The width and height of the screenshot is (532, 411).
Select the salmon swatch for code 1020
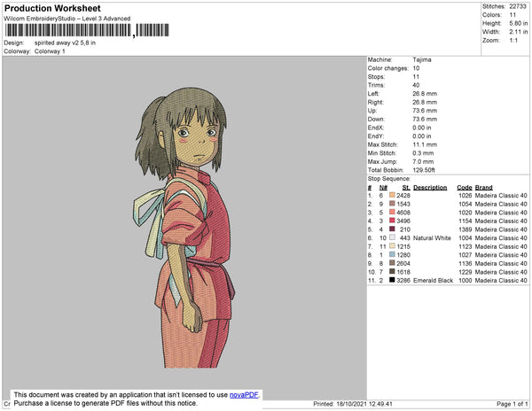pos(392,212)
